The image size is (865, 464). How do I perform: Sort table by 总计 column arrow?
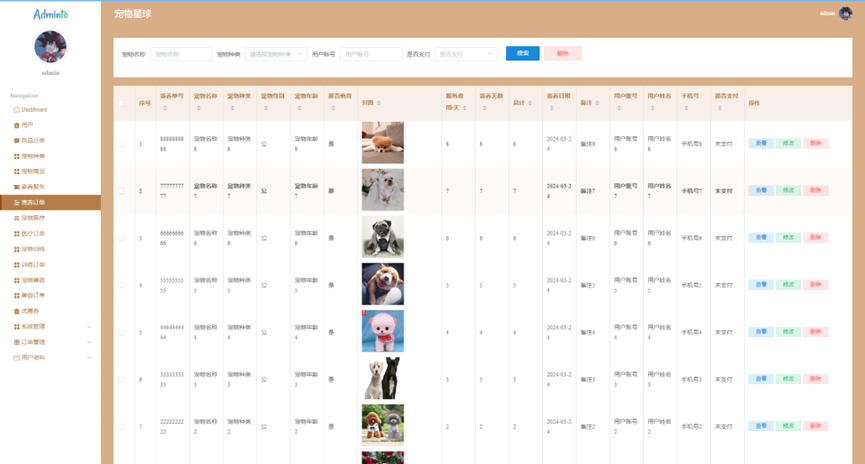(x=530, y=103)
